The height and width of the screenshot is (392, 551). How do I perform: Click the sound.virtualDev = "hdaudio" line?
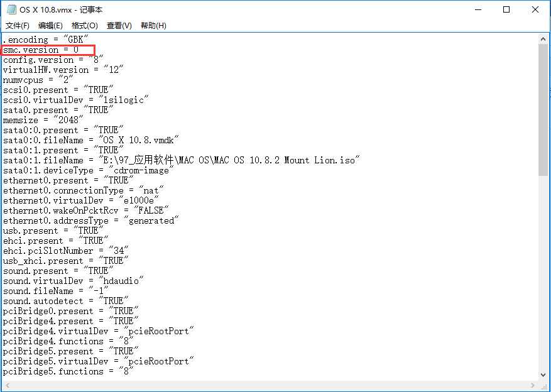[74, 281]
